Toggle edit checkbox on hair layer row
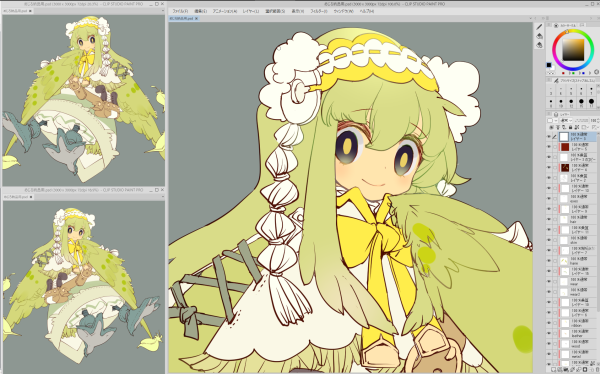 click(555, 219)
